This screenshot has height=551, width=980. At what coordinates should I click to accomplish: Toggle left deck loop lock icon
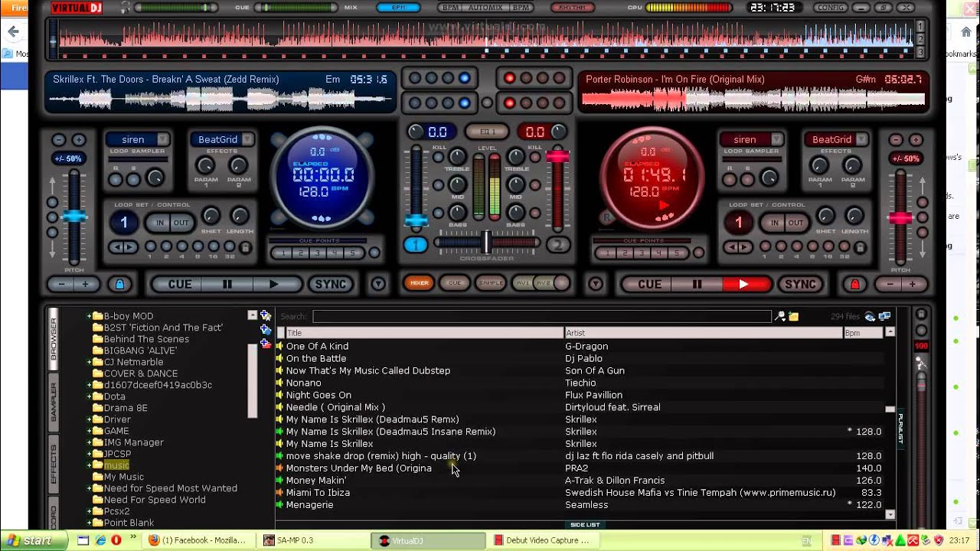tap(245, 247)
